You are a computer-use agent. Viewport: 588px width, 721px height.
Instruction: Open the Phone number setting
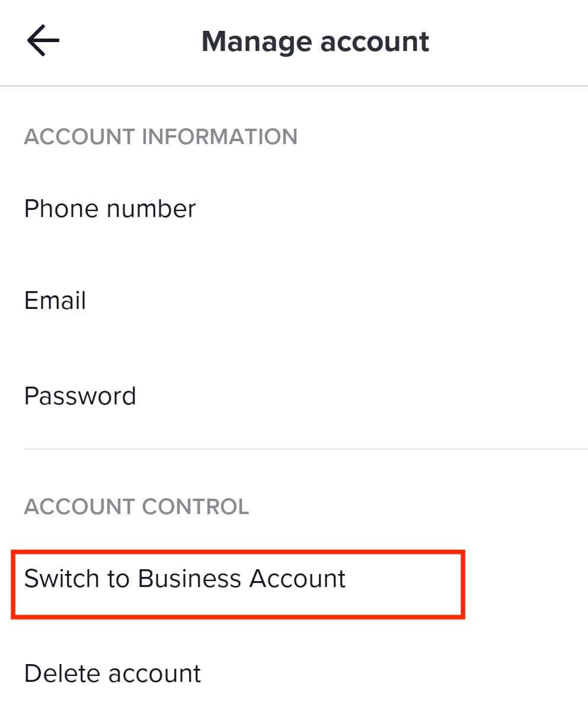tap(110, 209)
